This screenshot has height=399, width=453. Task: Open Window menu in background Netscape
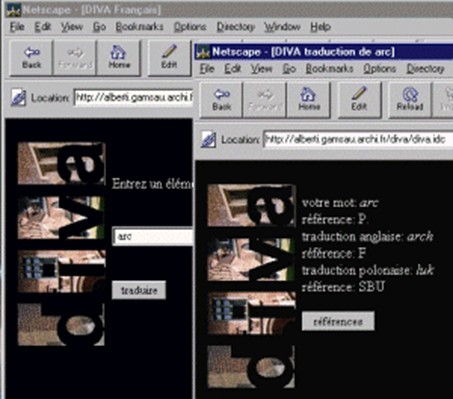pos(282,27)
